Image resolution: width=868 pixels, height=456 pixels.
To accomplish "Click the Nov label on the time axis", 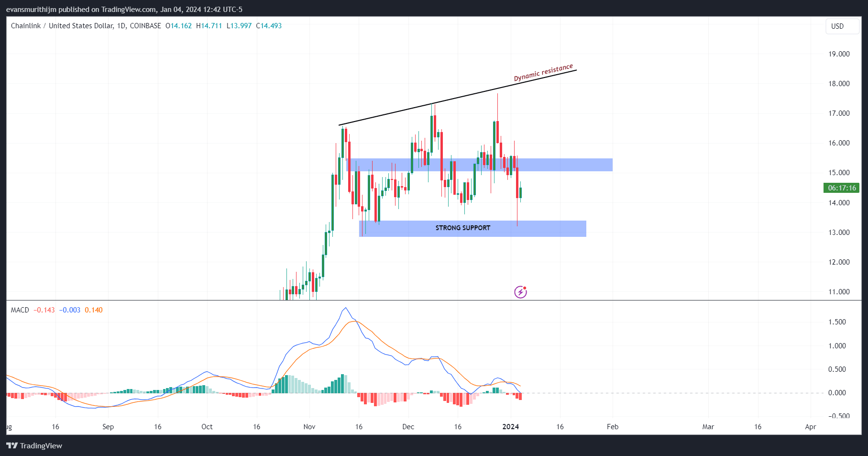I will tap(309, 427).
